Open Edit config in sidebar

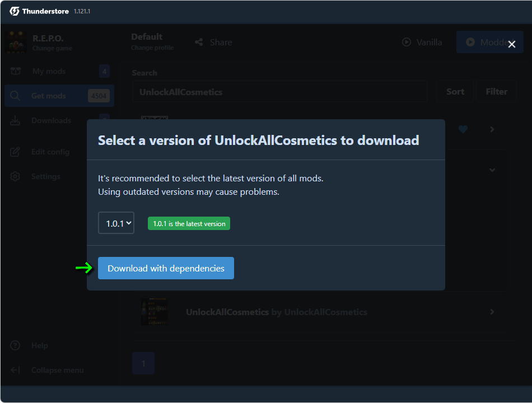tap(59, 152)
